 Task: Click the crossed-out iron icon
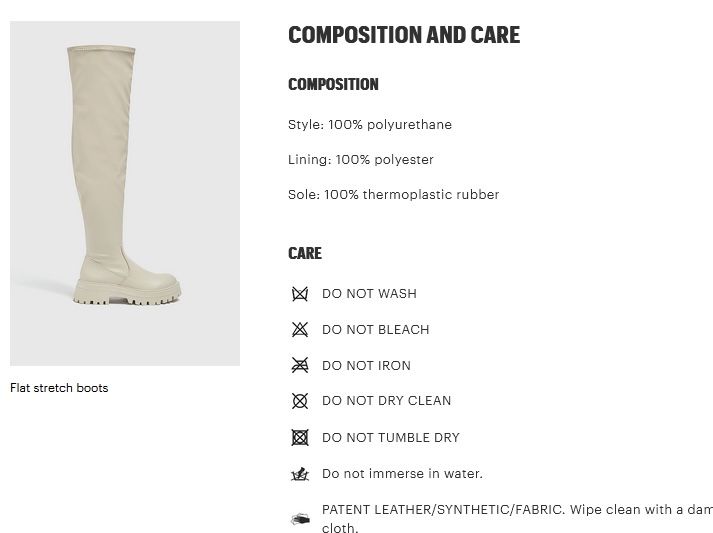coord(299,366)
